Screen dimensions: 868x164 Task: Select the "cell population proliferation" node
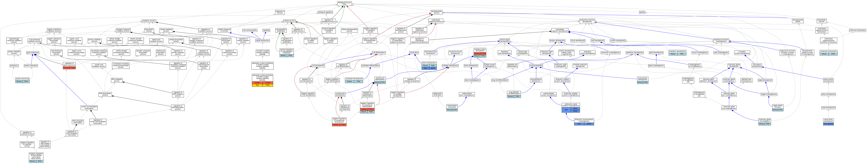pos(281,30)
